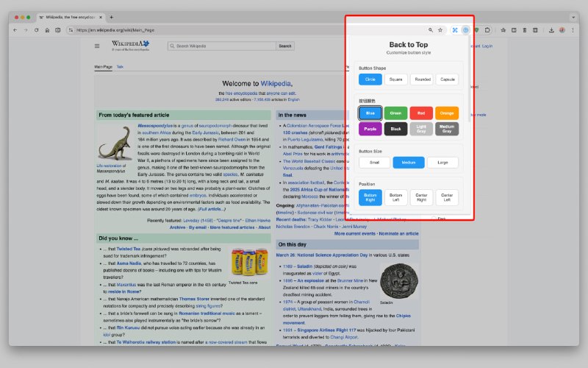Open the Wikipedia link in welcome heading
The width and height of the screenshot is (588, 368).
point(276,83)
